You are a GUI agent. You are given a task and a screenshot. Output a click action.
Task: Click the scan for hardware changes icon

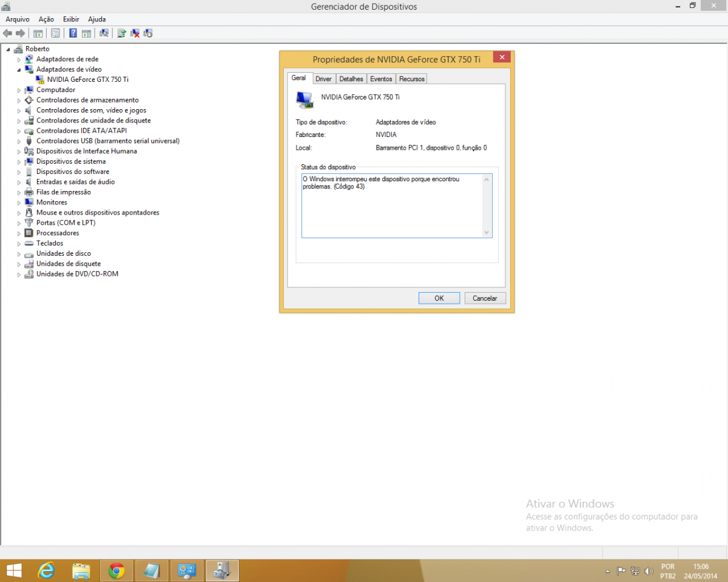104,33
